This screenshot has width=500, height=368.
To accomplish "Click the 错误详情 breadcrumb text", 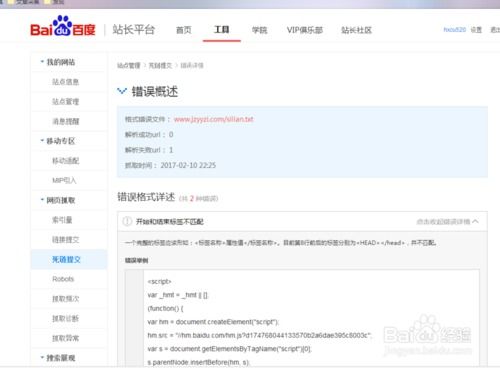I will click(192, 65).
